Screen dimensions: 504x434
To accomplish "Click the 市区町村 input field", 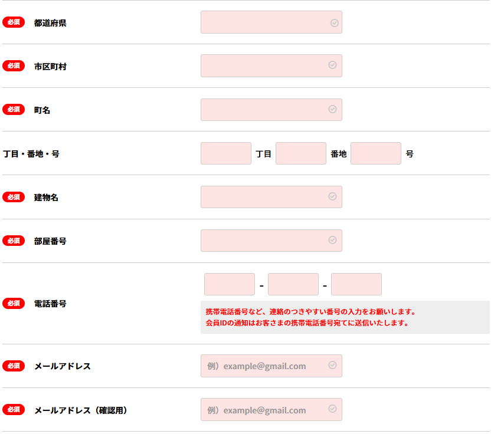I will pos(266,66).
